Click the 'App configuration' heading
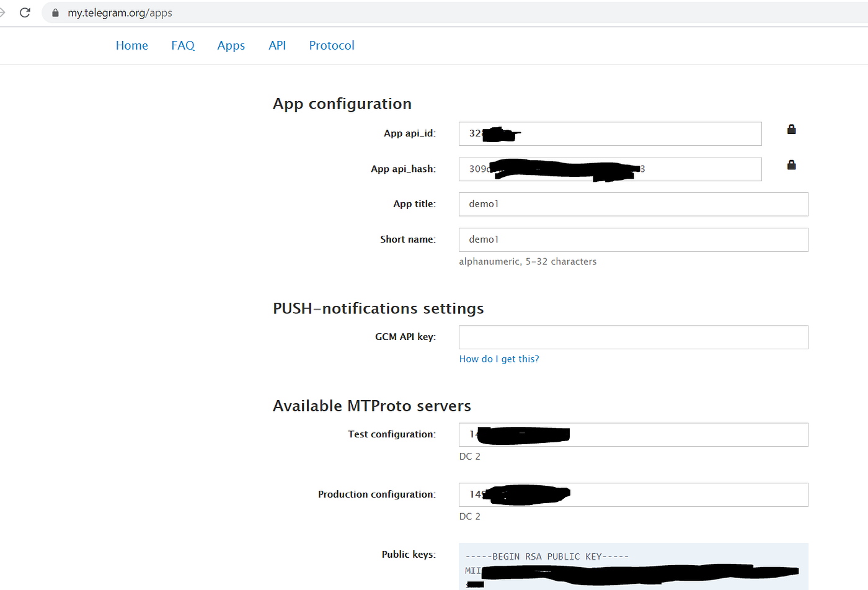 pyautogui.click(x=342, y=104)
